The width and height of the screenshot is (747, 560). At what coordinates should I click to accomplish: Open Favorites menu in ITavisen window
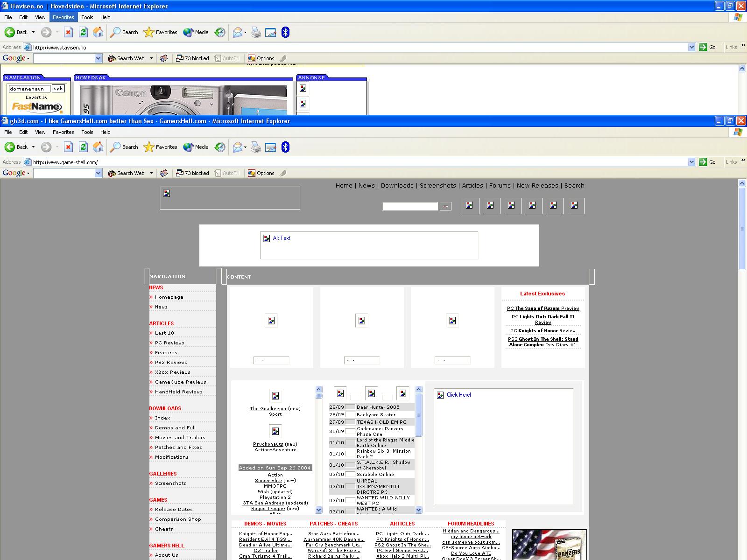click(x=63, y=17)
